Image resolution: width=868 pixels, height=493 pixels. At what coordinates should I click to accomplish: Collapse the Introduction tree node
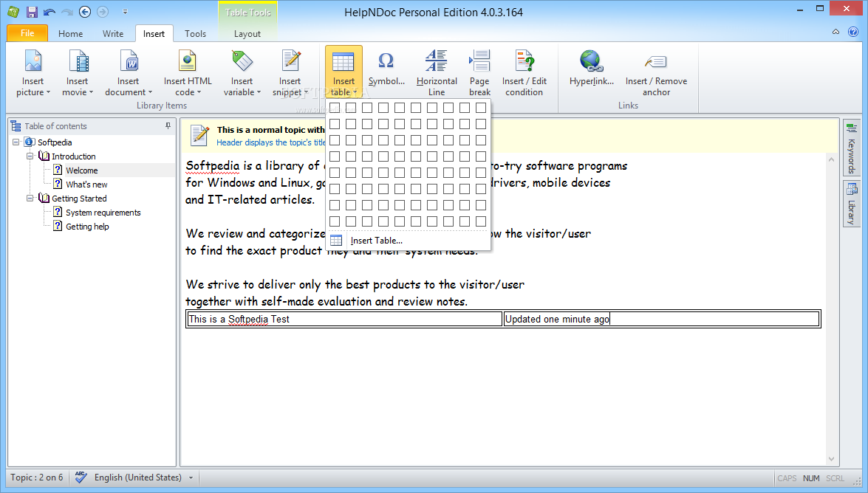point(30,156)
